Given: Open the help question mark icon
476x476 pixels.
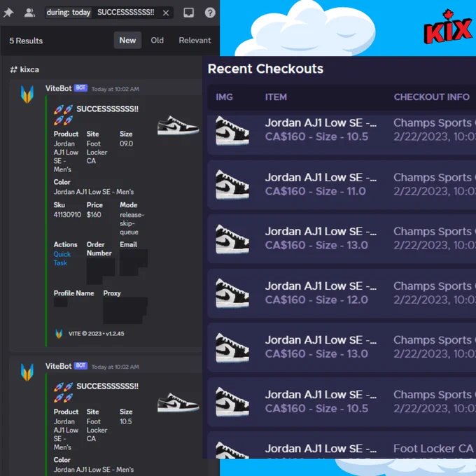Looking at the screenshot, I should 210,13.
